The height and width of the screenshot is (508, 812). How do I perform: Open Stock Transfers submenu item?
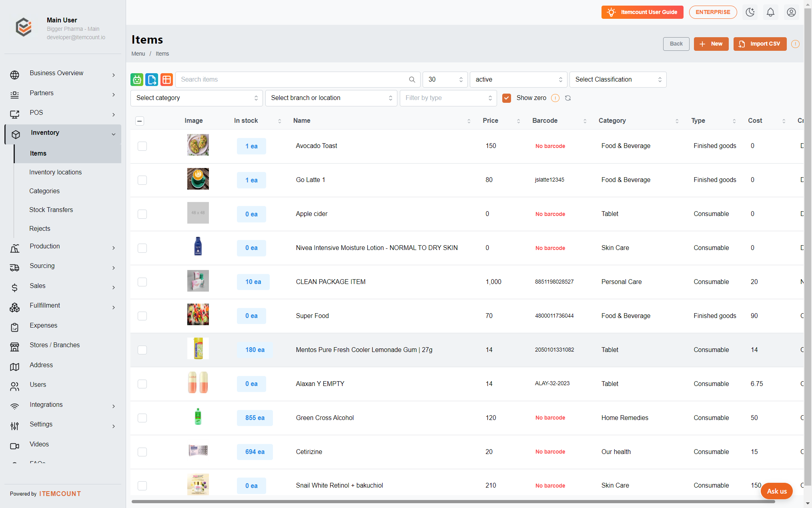pyautogui.click(x=51, y=210)
